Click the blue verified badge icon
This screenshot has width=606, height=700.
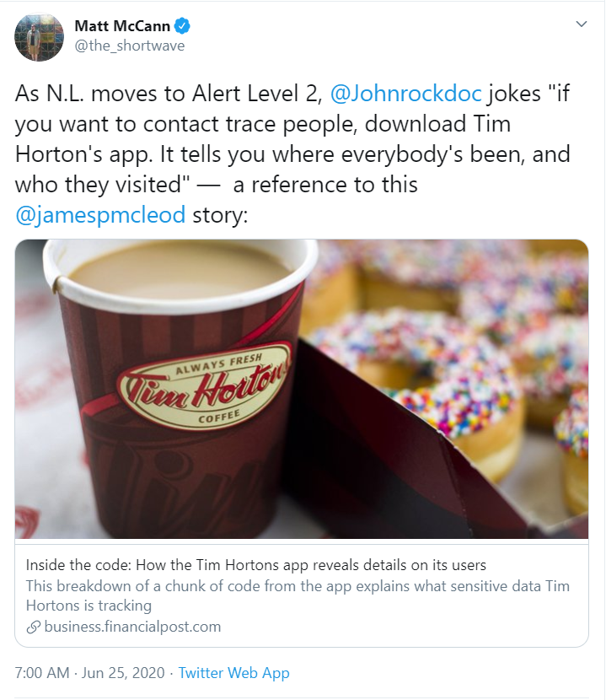pos(182,26)
